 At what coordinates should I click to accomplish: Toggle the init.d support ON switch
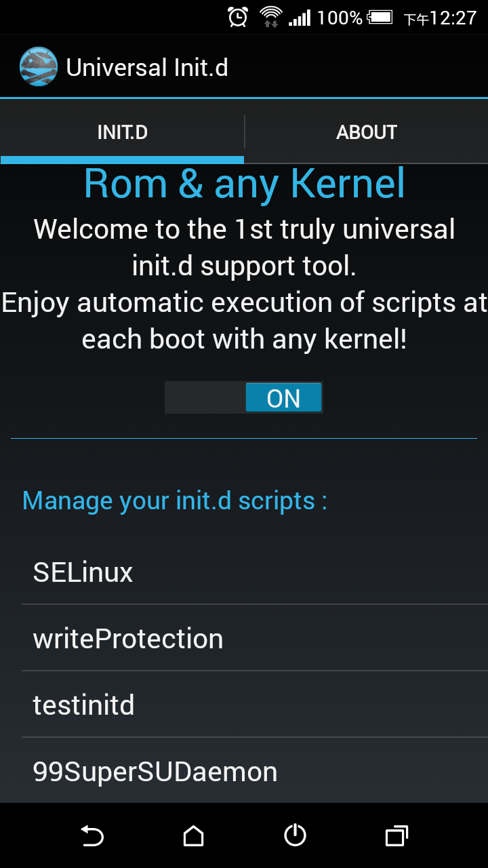[x=244, y=398]
